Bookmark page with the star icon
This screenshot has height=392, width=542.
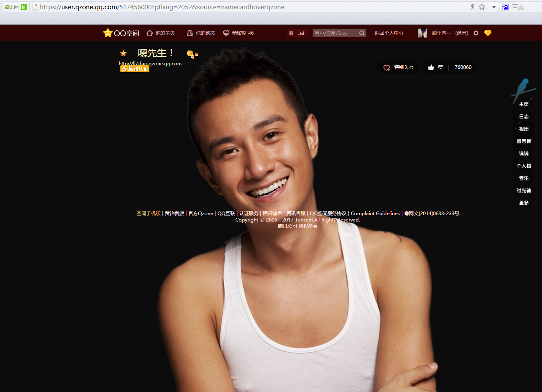point(482,7)
